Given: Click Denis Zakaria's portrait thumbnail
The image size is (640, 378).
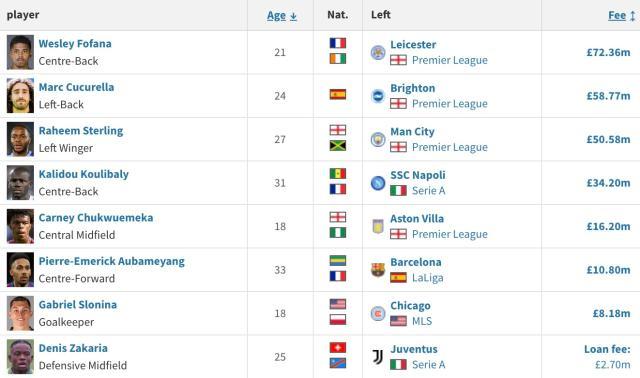Looking at the screenshot, I should click(20, 357).
